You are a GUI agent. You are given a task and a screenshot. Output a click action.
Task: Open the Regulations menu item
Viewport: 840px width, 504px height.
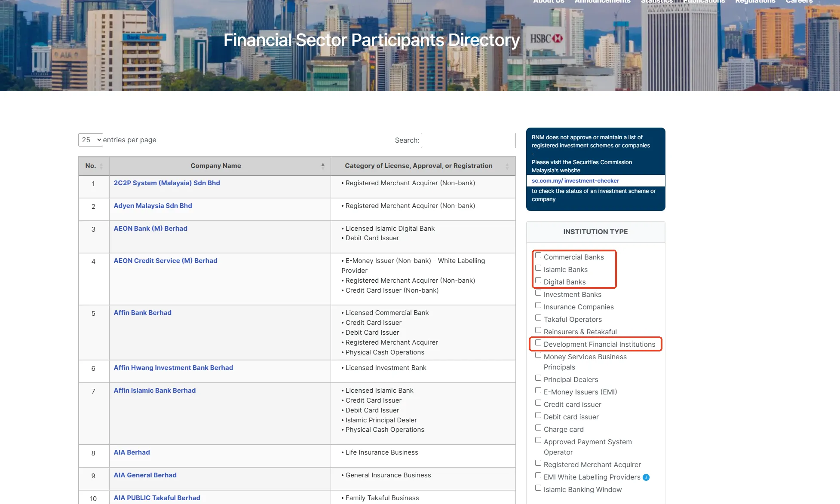(755, 2)
